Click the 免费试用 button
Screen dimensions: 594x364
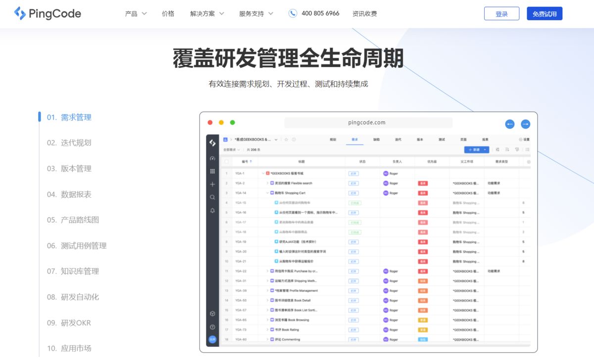(x=544, y=14)
